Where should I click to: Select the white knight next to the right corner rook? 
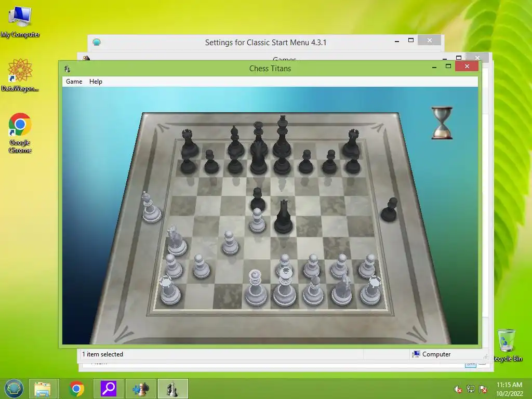click(342, 289)
